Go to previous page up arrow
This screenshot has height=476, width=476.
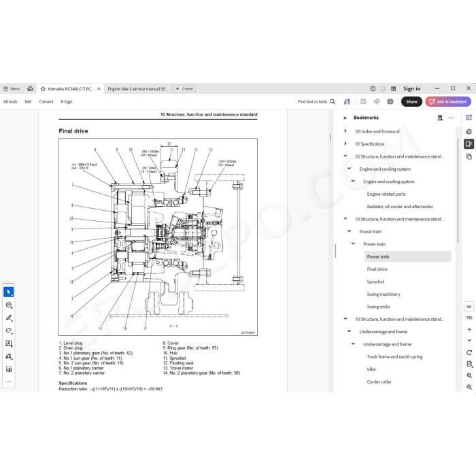(469, 330)
